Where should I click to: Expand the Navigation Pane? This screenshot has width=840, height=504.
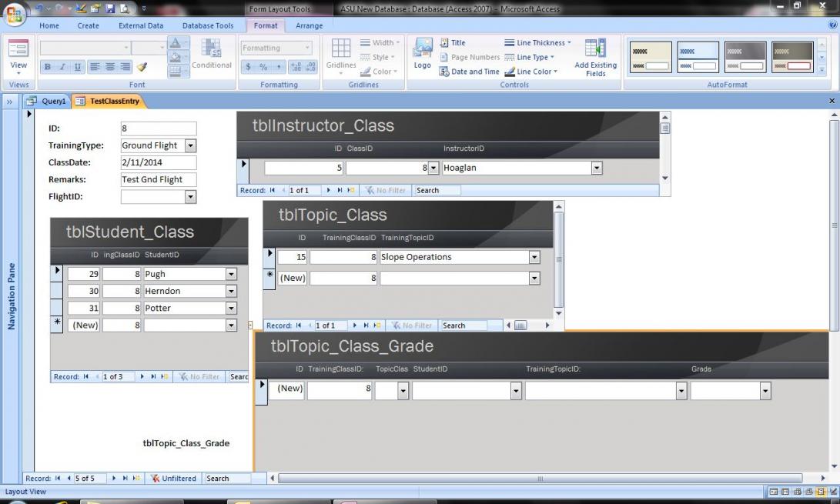pos(9,102)
